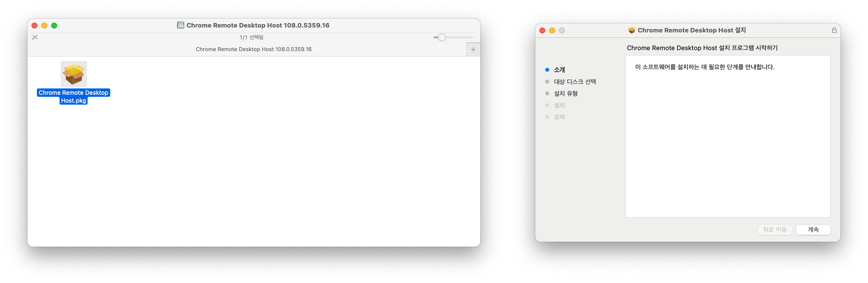
Task: Click the installer window title text
Action: [692, 30]
